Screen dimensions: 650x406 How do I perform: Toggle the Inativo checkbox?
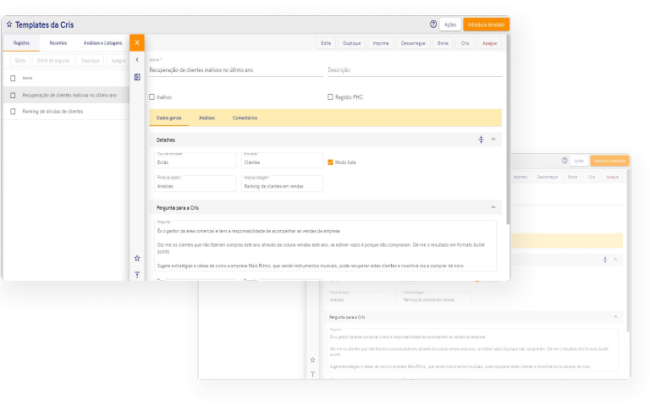point(152,97)
